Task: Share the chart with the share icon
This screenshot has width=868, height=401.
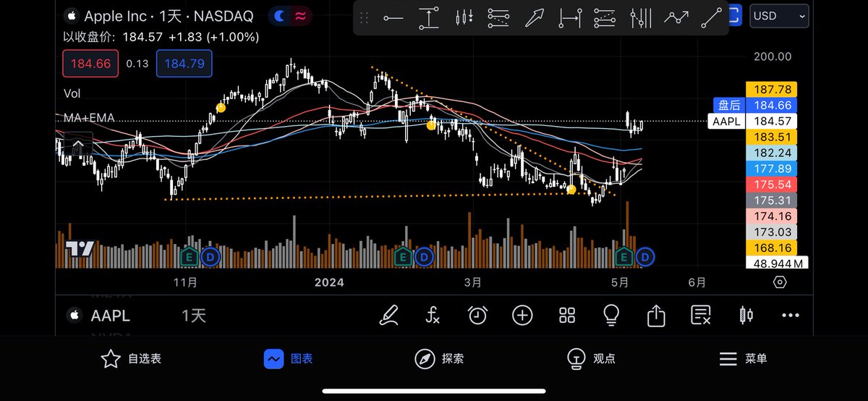Action: tap(656, 315)
